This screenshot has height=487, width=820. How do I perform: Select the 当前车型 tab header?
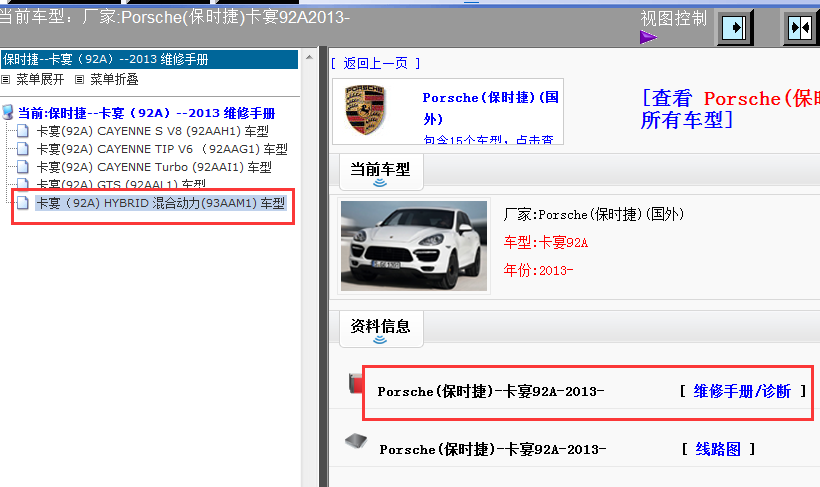(x=380, y=169)
